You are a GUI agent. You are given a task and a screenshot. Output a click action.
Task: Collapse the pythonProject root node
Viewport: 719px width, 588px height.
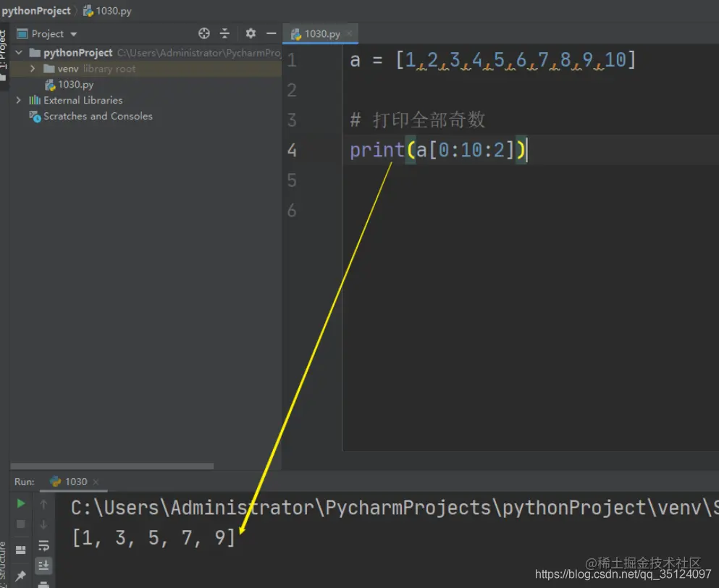point(19,53)
